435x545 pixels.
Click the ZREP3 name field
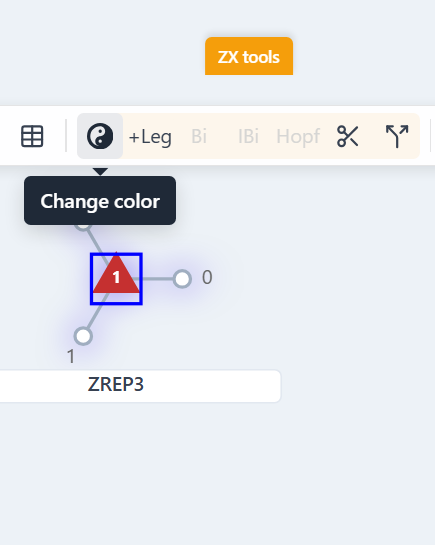click(139, 386)
